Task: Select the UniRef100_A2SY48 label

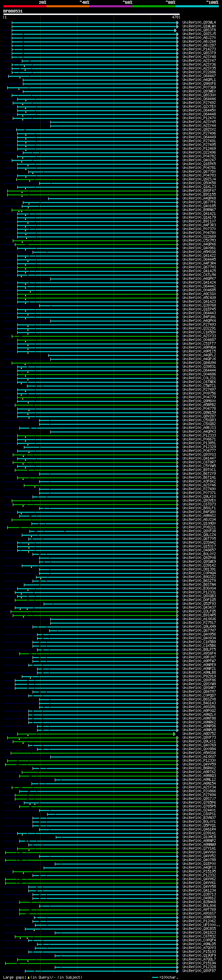Action: 199,57
